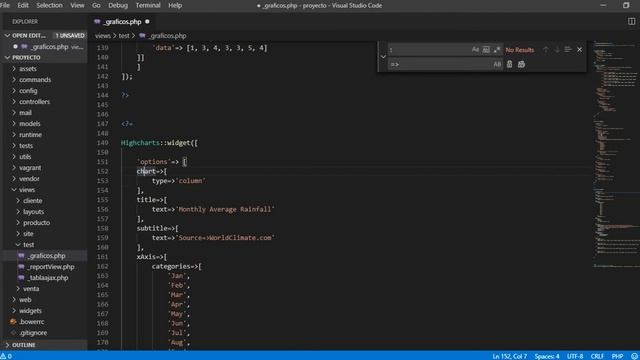Viewport: 640px width, 360px height.
Task: Select _graficos.php under Open Editors
Action: tap(49, 47)
